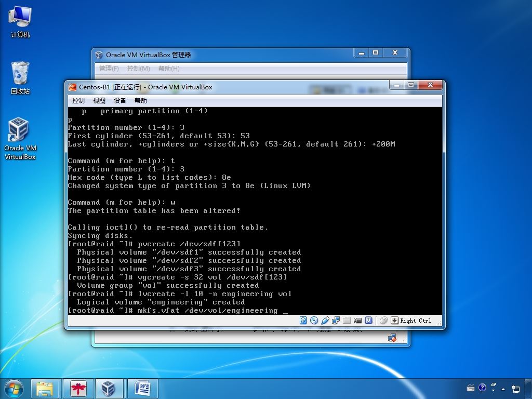Click the 'Hex code (type L to list codes): 8e' line
The image size is (532, 399).
(149, 178)
